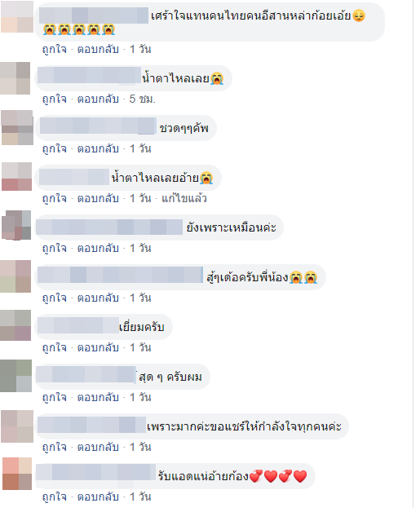Click ตอบกลับ under เพราะมากค่ะ comment
420x512 pixels.
[98, 447]
